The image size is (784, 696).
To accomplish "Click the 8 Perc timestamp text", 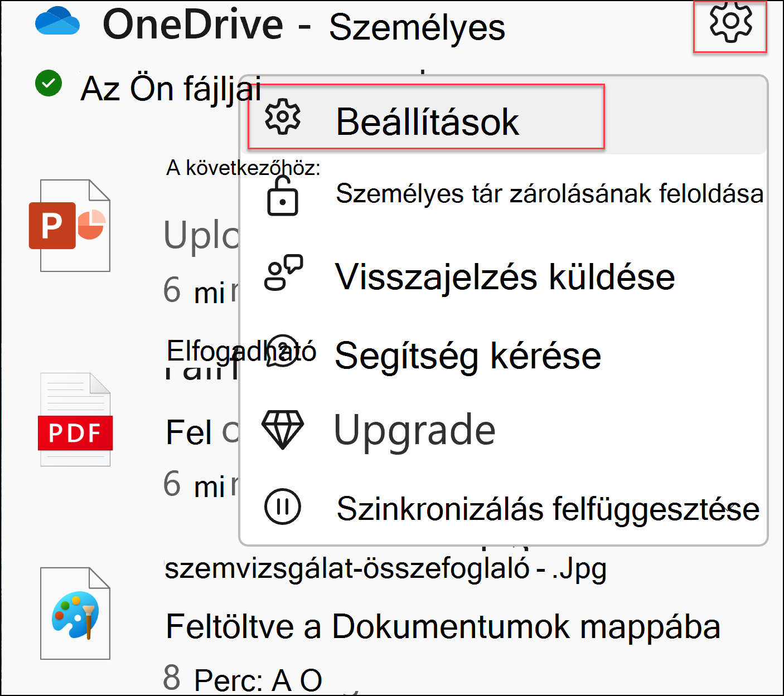I will pyautogui.click(x=243, y=679).
